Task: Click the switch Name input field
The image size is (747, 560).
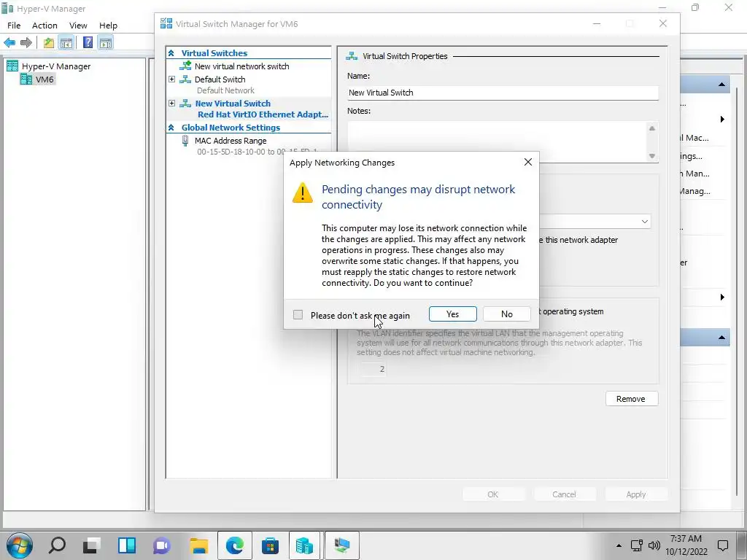Action: tap(503, 93)
